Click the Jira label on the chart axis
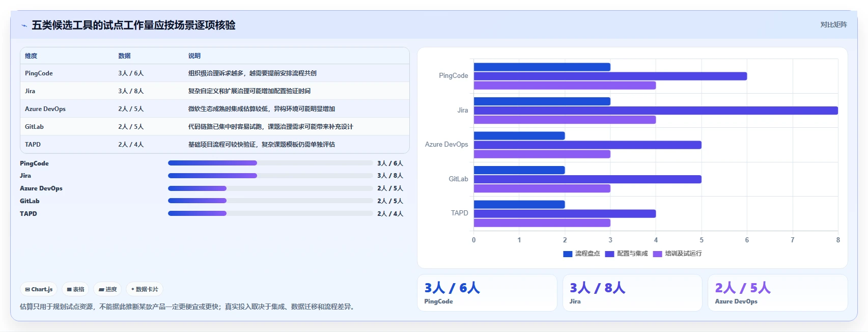Viewport: 868px width, 332px height. [463, 110]
